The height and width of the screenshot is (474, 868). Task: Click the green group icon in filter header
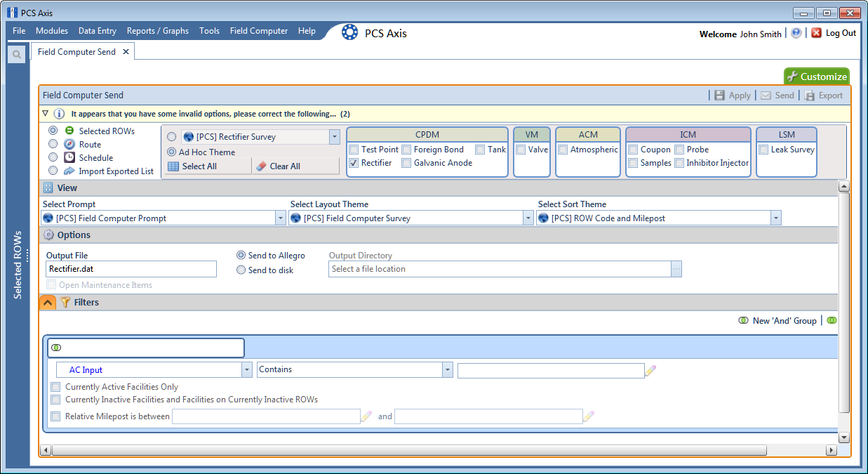click(x=56, y=348)
